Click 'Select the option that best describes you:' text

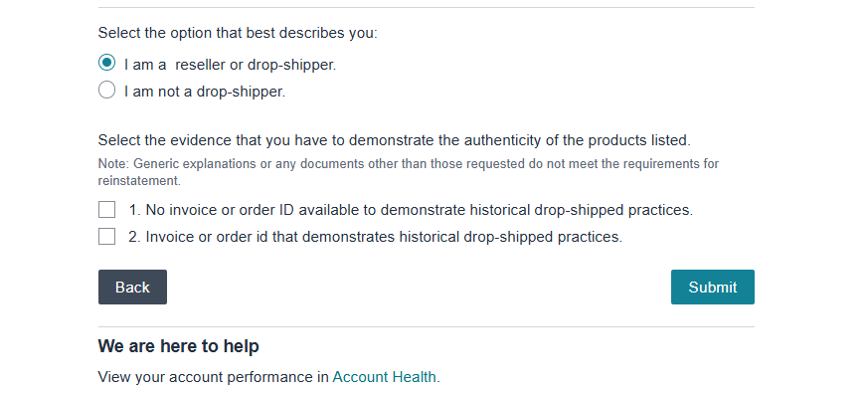[238, 33]
